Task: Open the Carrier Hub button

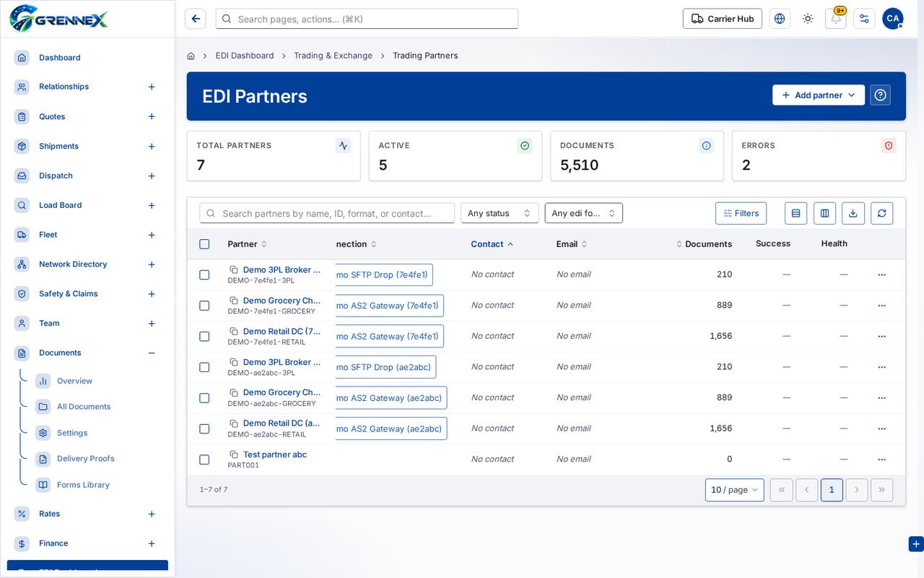Action: [722, 19]
